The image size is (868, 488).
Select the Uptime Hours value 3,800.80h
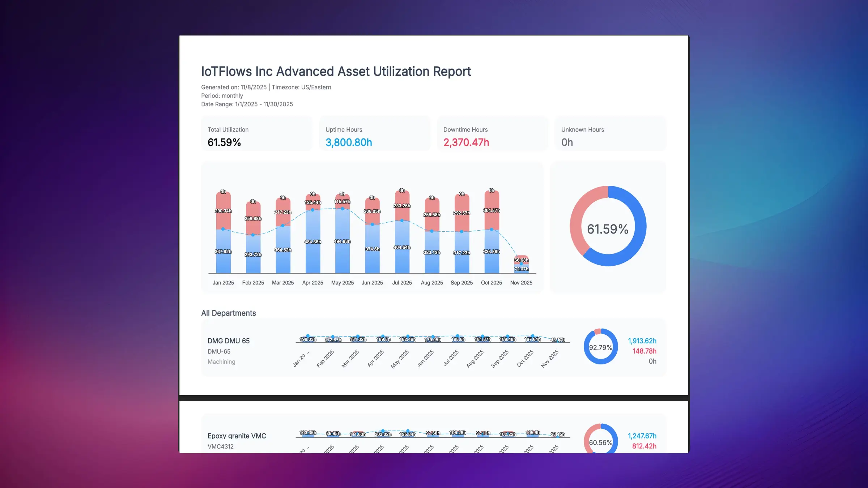point(348,142)
